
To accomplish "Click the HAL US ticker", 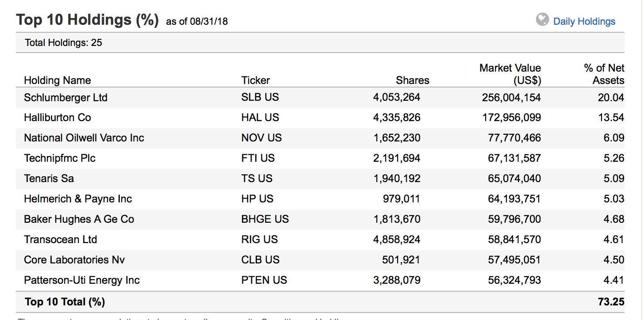I will tap(261, 117).
